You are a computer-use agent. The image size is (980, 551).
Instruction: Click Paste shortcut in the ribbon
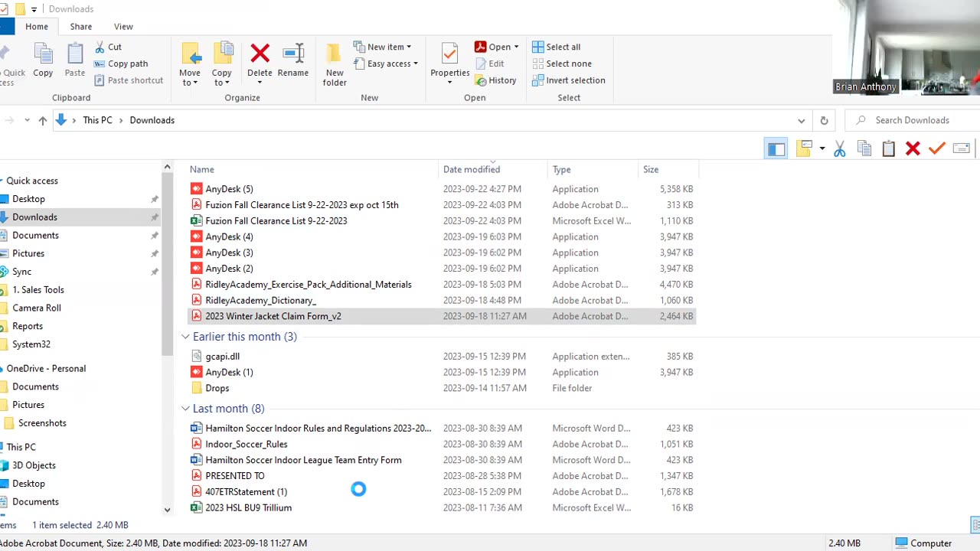click(x=129, y=80)
